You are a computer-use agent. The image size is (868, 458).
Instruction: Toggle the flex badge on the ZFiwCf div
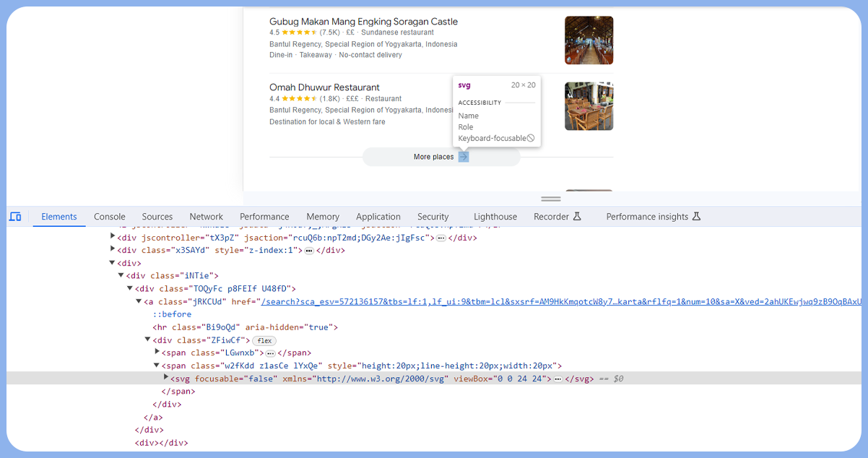point(264,340)
